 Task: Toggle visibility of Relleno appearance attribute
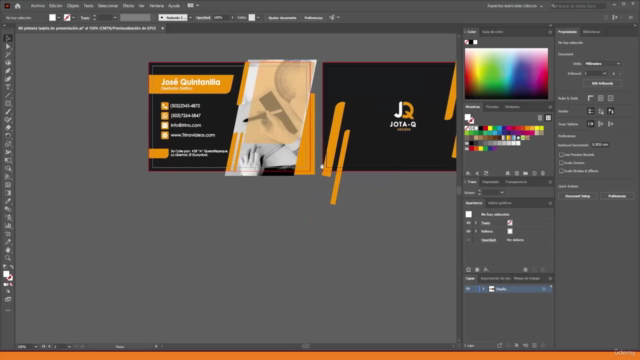coord(468,231)
